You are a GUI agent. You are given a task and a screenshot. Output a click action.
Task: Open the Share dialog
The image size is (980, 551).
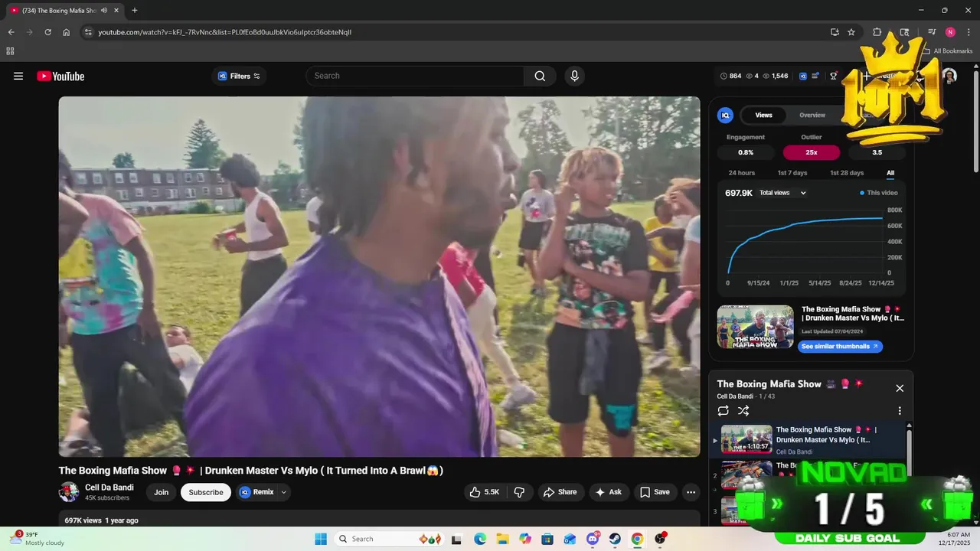[560, 492]
